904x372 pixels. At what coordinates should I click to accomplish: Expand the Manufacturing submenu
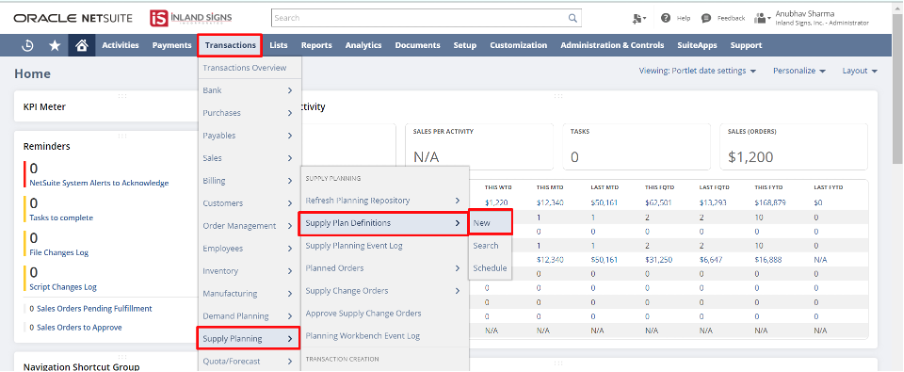point(249,294)
